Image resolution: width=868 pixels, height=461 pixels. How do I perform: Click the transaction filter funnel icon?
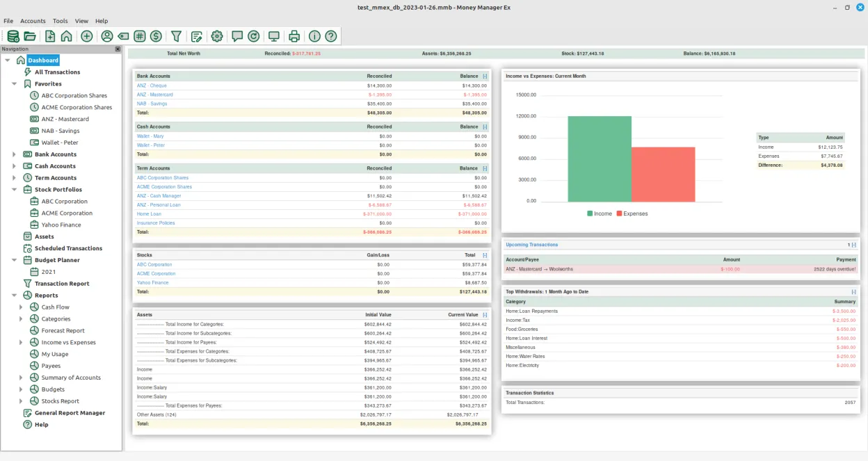(x=177, y=36)
